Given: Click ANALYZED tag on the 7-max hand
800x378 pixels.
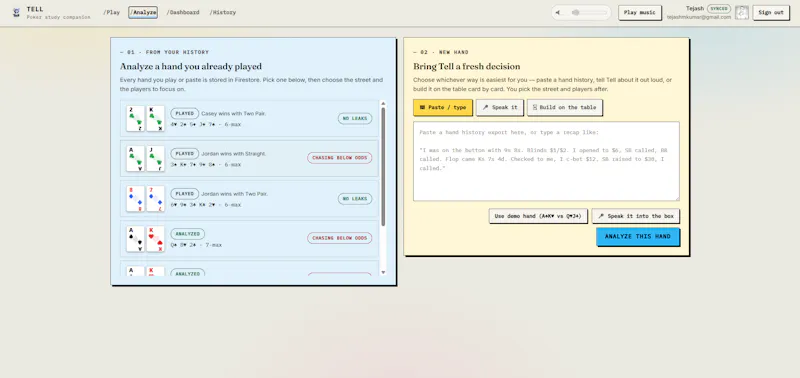Looking at the screenshot, I should 187,234.
